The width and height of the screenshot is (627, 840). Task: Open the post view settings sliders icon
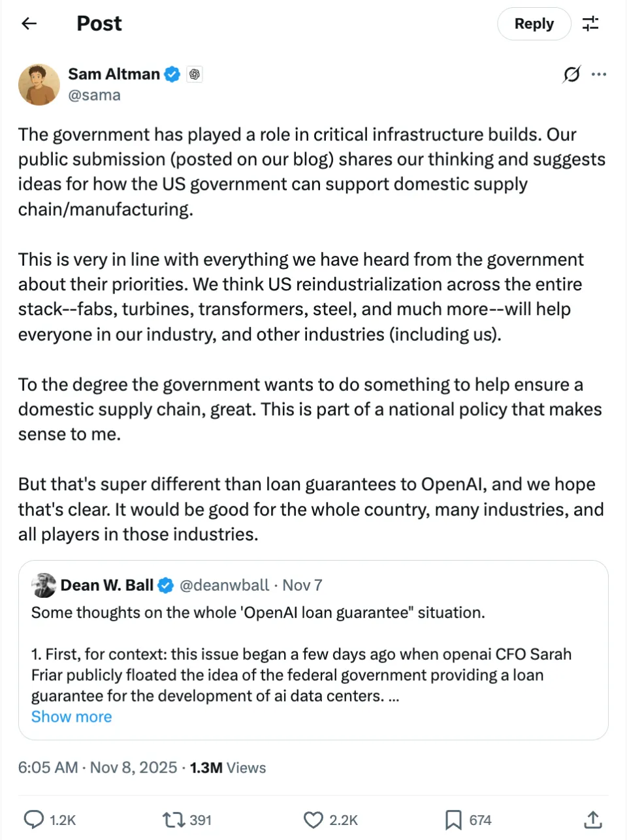pyautogui.click(x=590, y=24)
